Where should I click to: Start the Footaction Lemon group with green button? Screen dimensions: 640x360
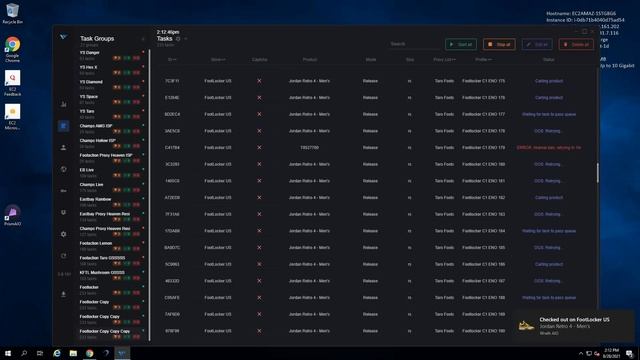(x=127, y=249)
